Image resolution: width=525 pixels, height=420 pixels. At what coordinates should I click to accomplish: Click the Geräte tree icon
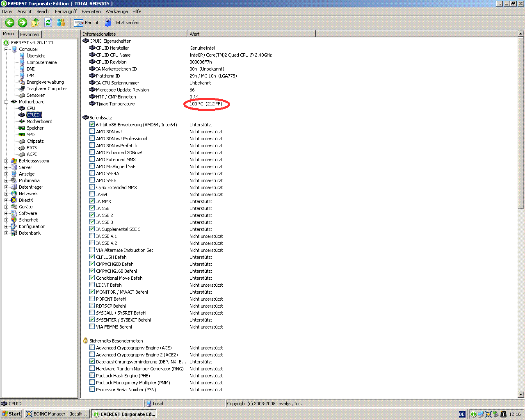(14, 207)
